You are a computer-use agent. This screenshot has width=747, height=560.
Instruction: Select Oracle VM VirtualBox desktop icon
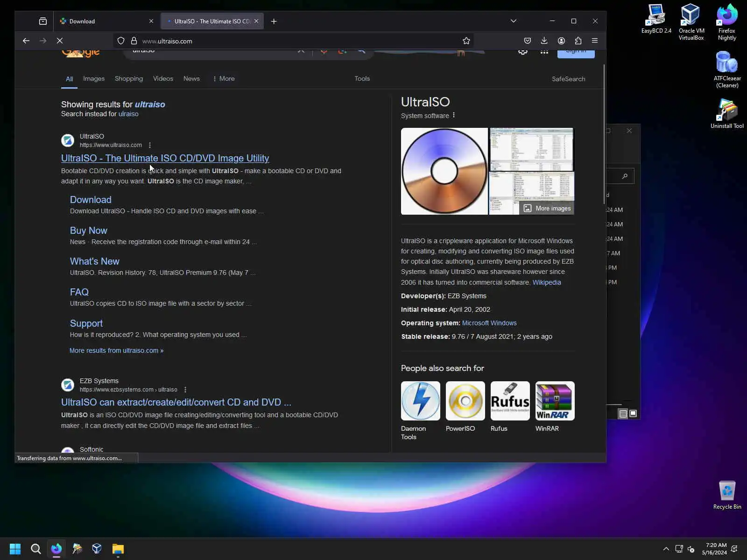coord(691,22)
